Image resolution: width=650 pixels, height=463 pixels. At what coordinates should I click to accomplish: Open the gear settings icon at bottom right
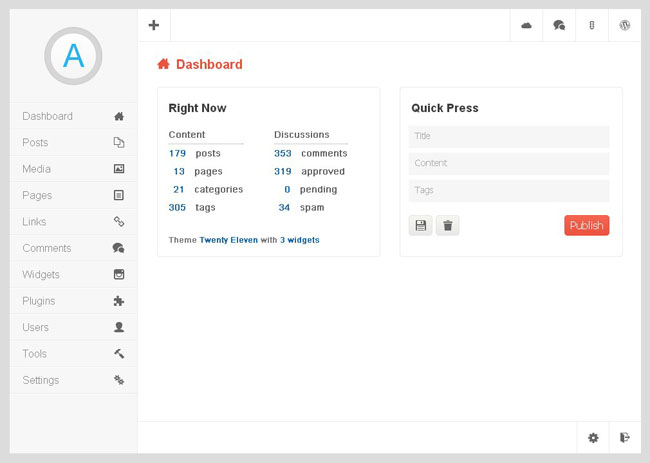click(x=593, y=437)
